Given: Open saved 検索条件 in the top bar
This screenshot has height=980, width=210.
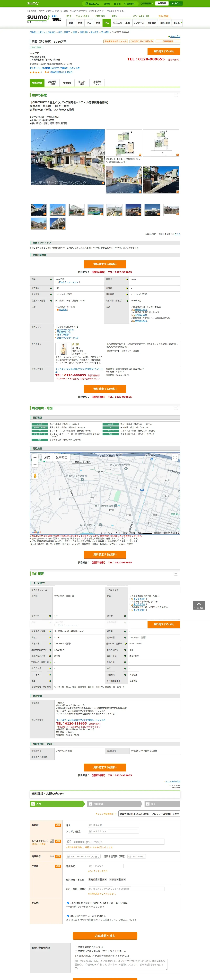Looking at the screenshot, I should (x=129, y=3).
